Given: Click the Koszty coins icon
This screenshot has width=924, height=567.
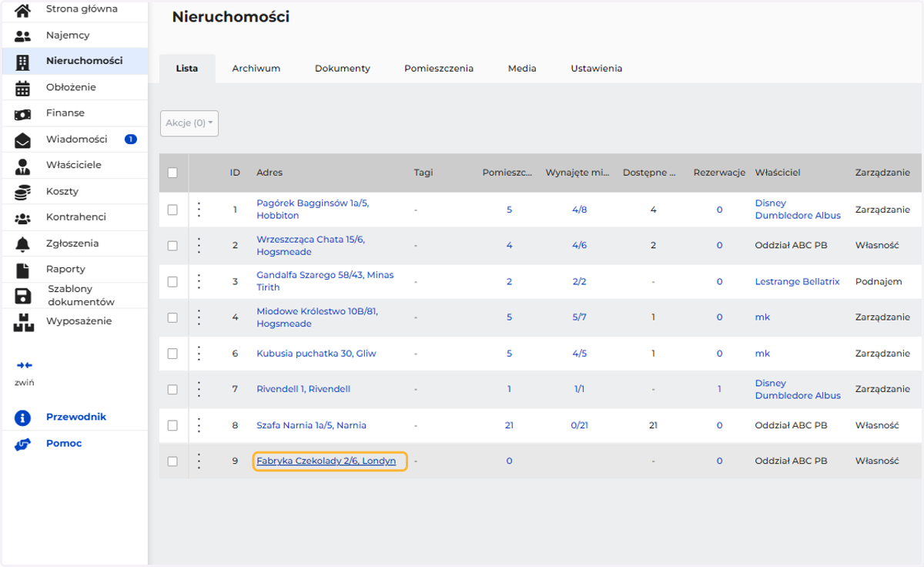Looking at the screenshot, I should point(23,192).
